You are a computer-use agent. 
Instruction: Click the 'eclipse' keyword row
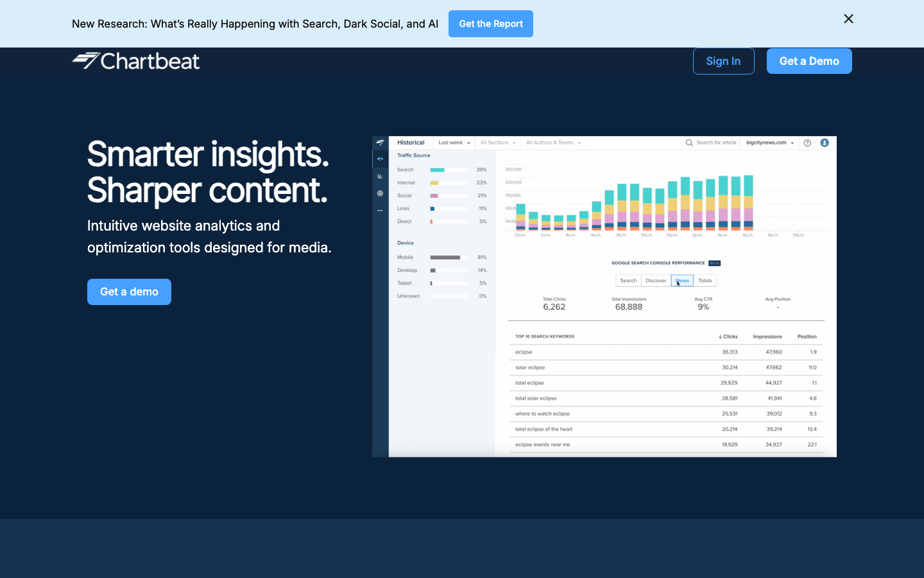pyautogui.click(x=666, y=352)
